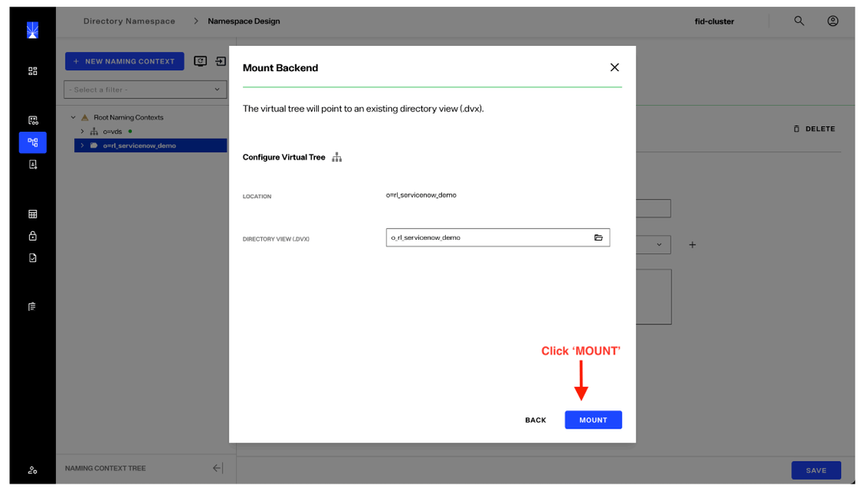Click the fid-cluster label
868x494 pixels.
(714, 21)
